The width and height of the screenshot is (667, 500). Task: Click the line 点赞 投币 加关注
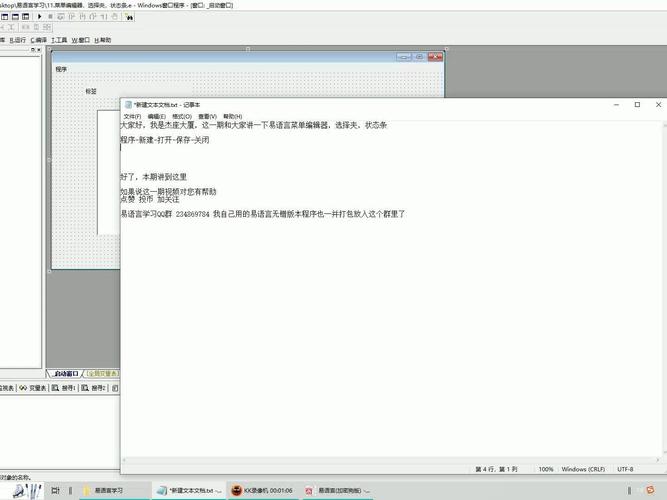150,199
